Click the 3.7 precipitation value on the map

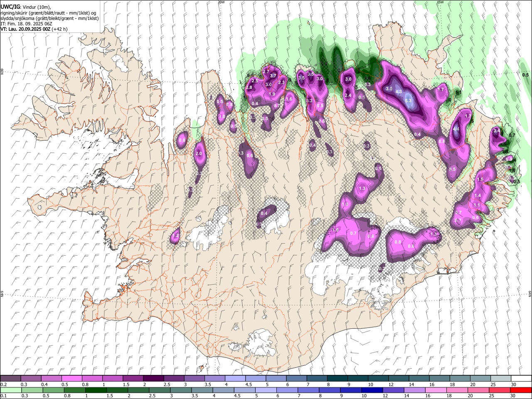coord(273,76)
